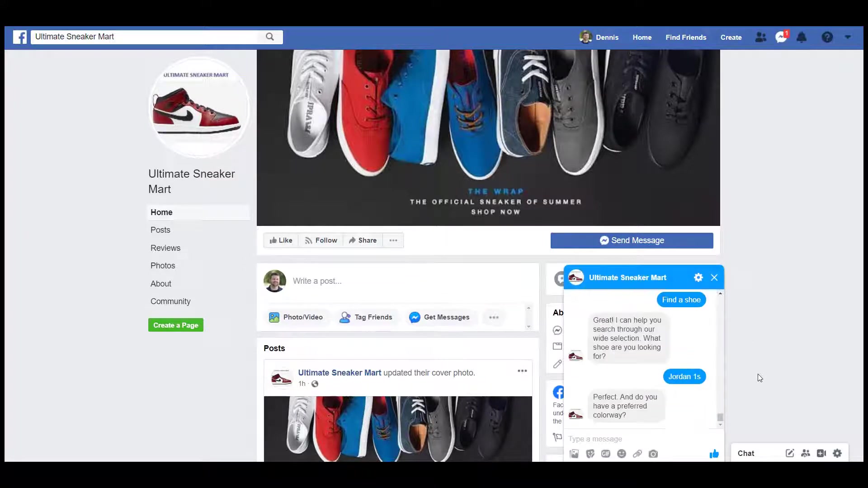
Task: Click the 1h post timestamp
Action: click(x=302, y=384)
